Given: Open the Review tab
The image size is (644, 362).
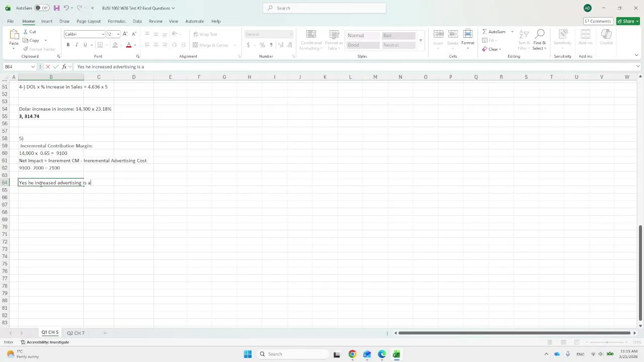Looking at the screenshot, I should click(155, 21).
